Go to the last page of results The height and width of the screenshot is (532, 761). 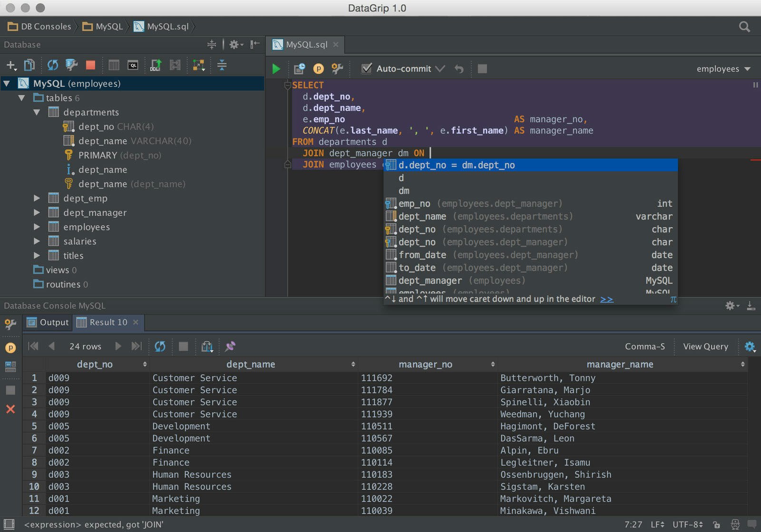pyautogui.click(x=137, y=347)
